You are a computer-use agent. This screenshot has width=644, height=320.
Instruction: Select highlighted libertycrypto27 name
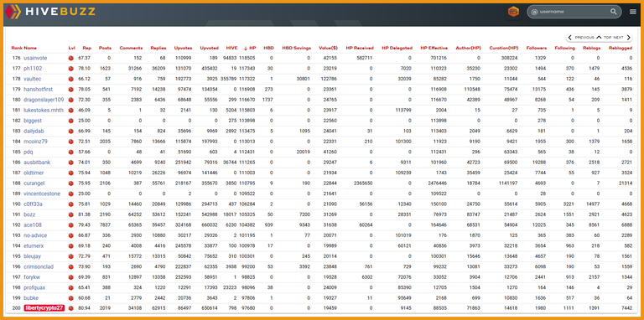(x=44, y=308)
